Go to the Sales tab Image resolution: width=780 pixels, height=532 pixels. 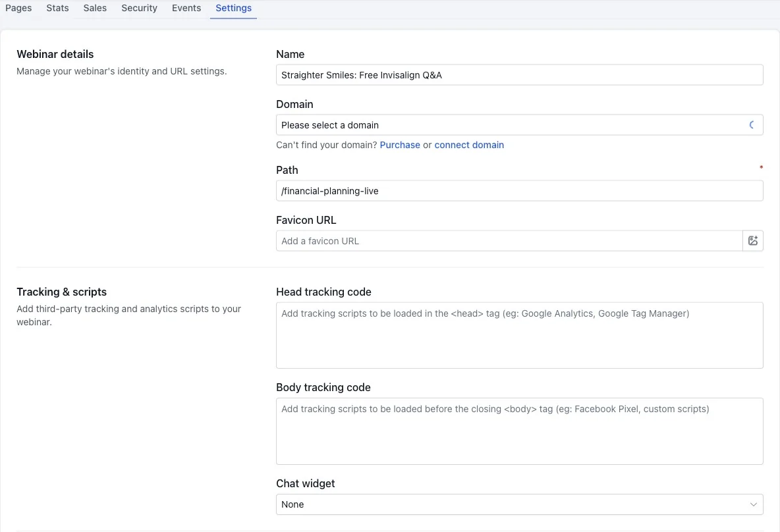pos(95,8)
